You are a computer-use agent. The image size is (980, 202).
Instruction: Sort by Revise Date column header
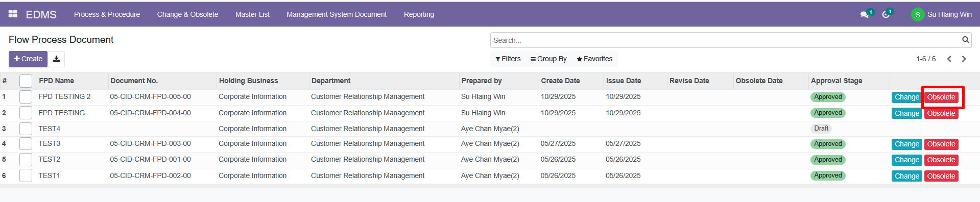pyautogui.click(x=689, y=81)
